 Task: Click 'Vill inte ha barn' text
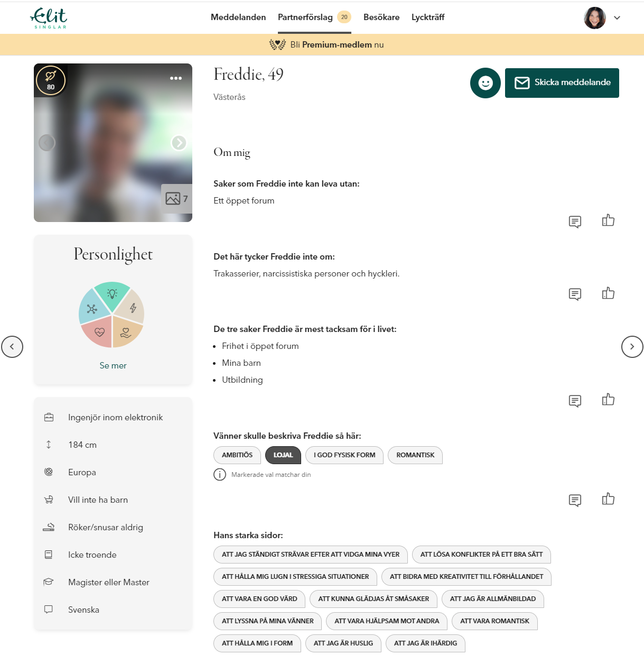(98, 500)
